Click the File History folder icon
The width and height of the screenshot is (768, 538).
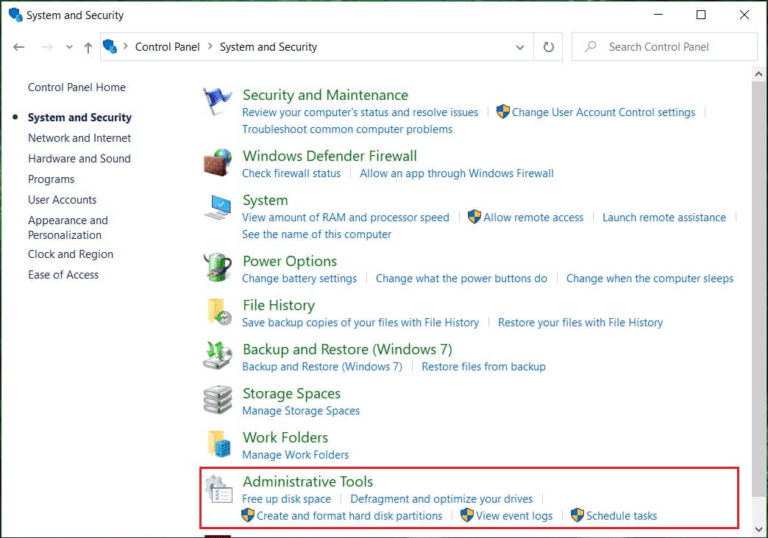218,312
